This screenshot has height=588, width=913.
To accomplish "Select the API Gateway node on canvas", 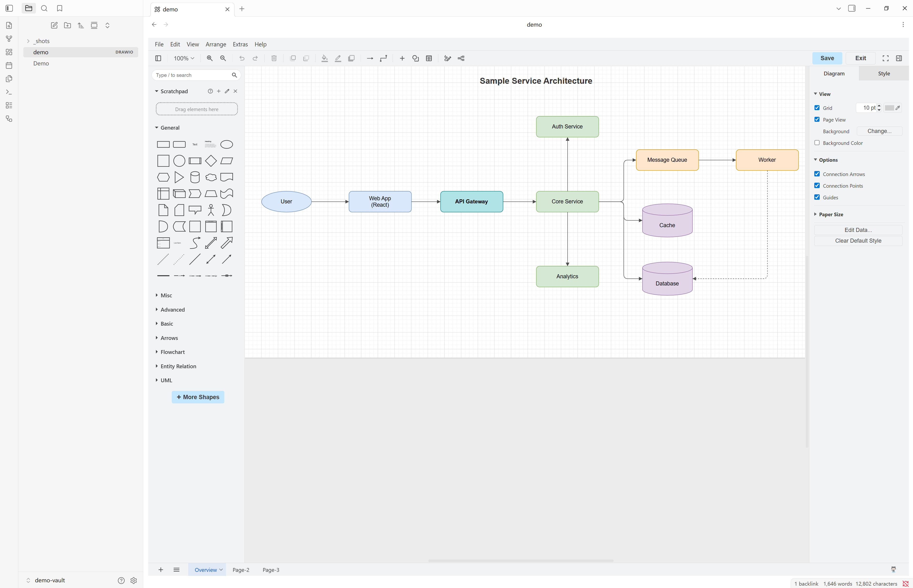I will tap(471, 202).
